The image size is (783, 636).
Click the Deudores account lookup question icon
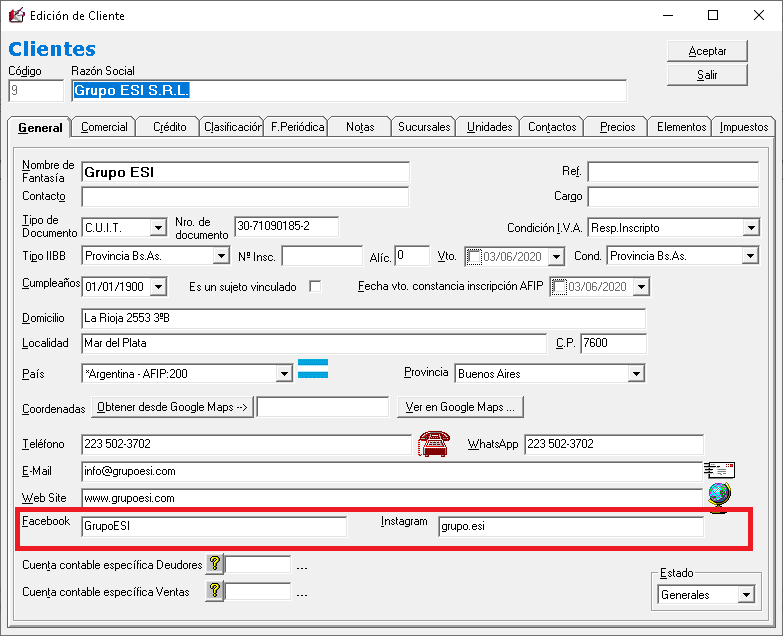[214, 564]
